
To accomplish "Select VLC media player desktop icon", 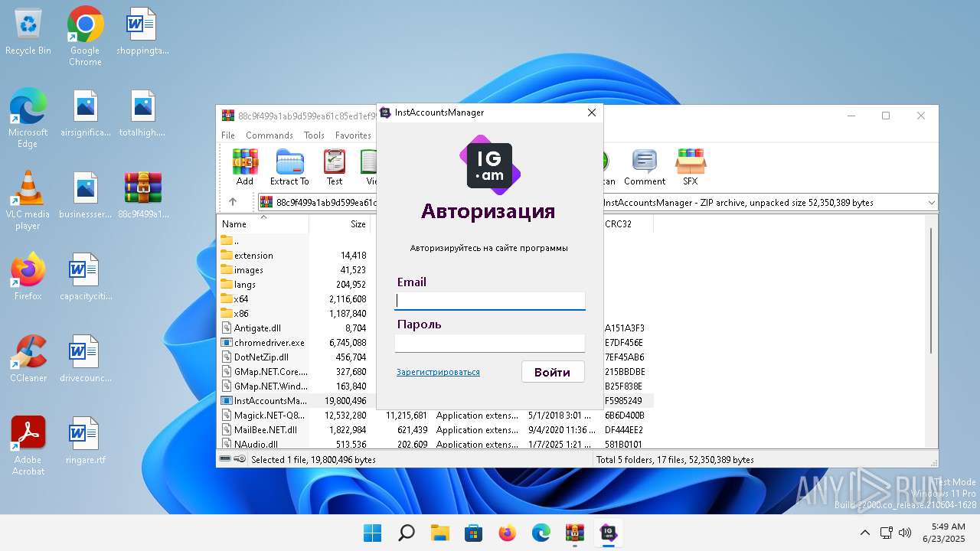I will (x=28, y=201).
